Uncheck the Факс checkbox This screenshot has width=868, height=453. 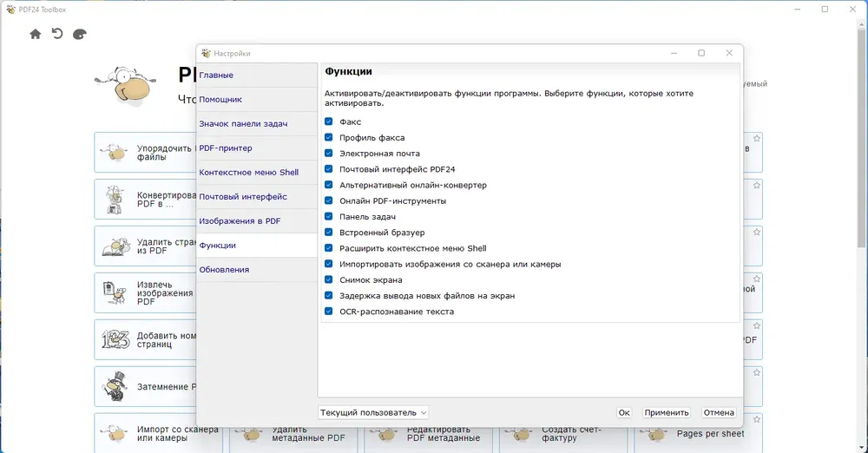tap(329, 121)
